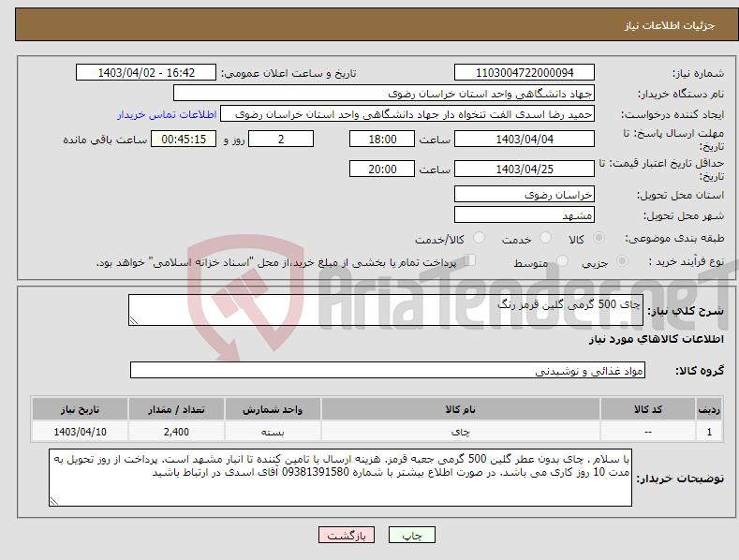Click the buyer organization name field
Screen dimensions: 739x560
click(384, 94)
